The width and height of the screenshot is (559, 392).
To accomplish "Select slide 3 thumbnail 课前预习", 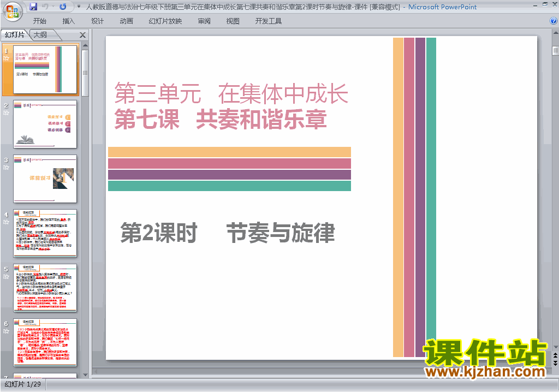I will pyautogui.click(x=45, y=179).
